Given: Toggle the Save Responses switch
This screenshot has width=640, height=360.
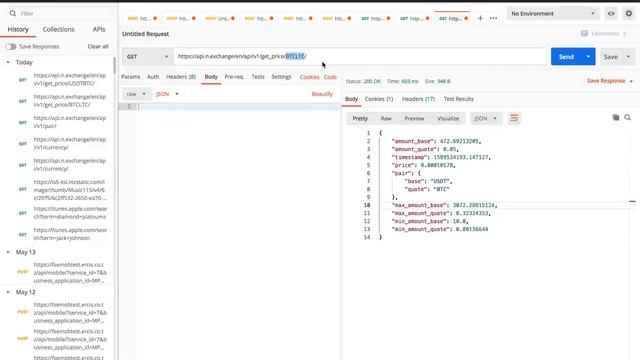Looking at the screenshot, I should coord(11,47).
